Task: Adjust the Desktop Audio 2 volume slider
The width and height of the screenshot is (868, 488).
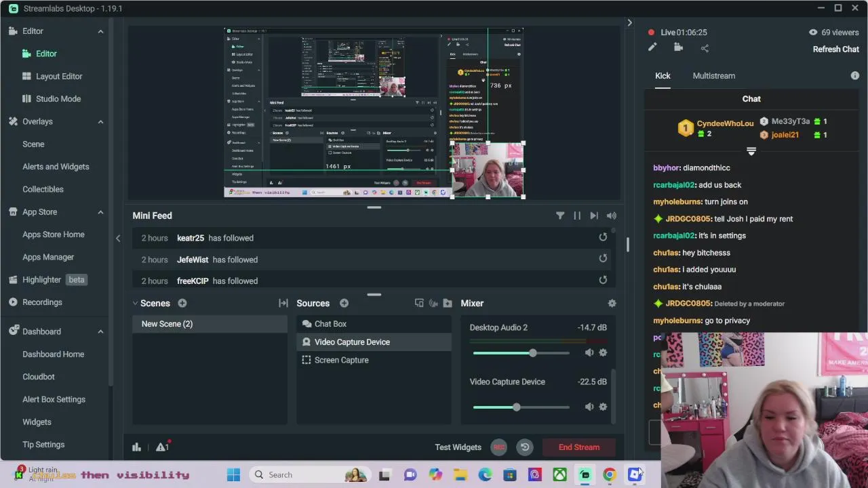Action: [521, 353]
